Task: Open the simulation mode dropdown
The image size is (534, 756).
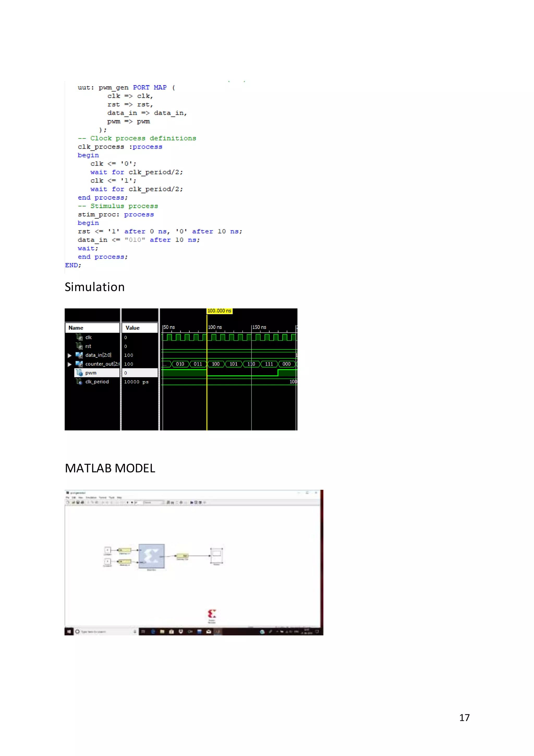Action: [x=154, y=502]
